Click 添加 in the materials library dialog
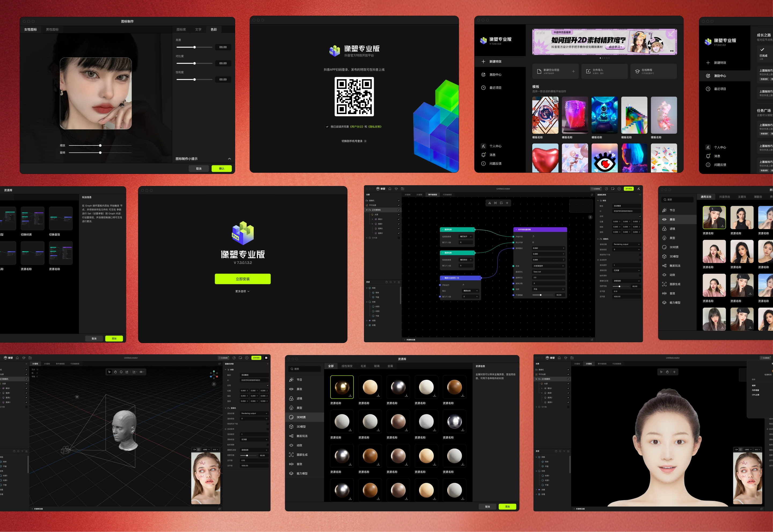Image resolution: width=773 pixels, height=532 pixels. pos(507,506)
